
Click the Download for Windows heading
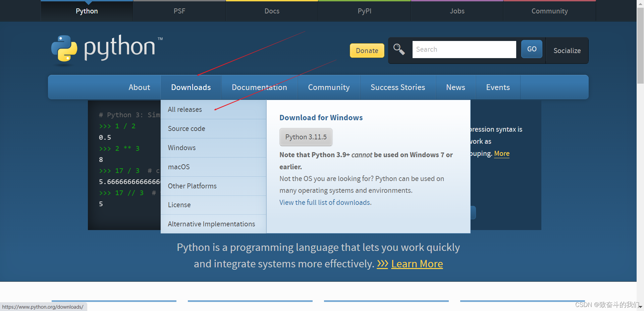point(321,118)
